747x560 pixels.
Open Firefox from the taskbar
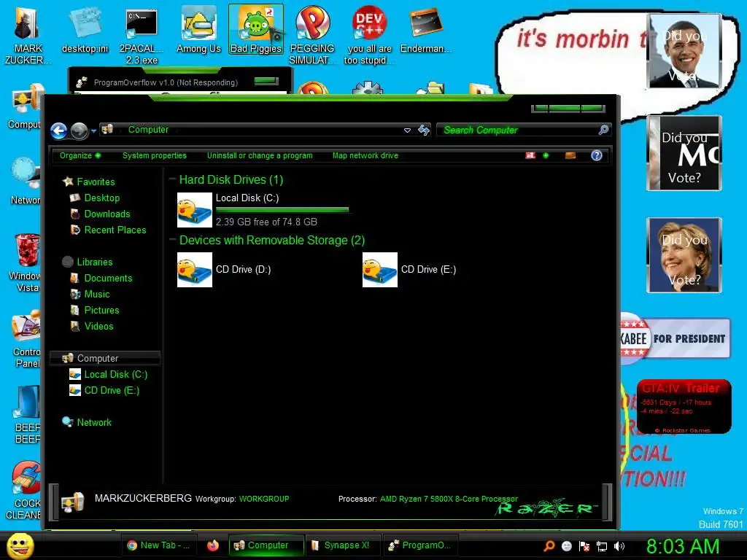213,545
